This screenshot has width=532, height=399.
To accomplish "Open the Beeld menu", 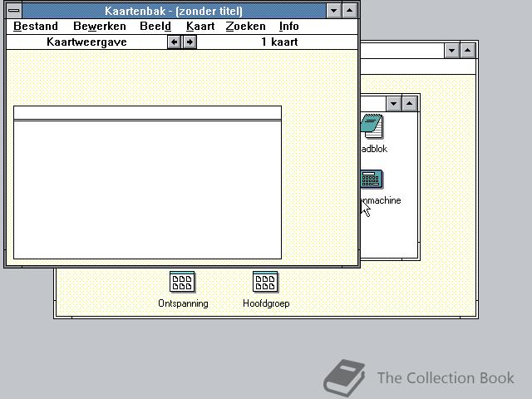I will click(155, 27).
